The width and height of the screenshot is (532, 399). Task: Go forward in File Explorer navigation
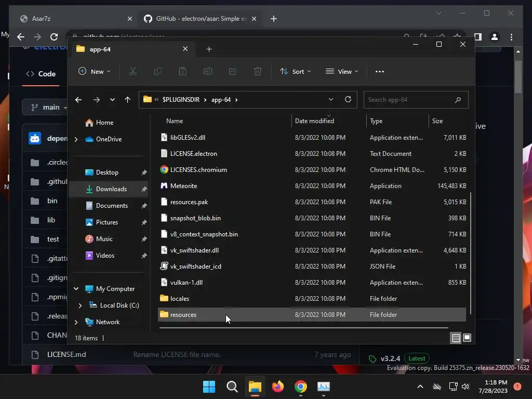click(x=96, y=100)
